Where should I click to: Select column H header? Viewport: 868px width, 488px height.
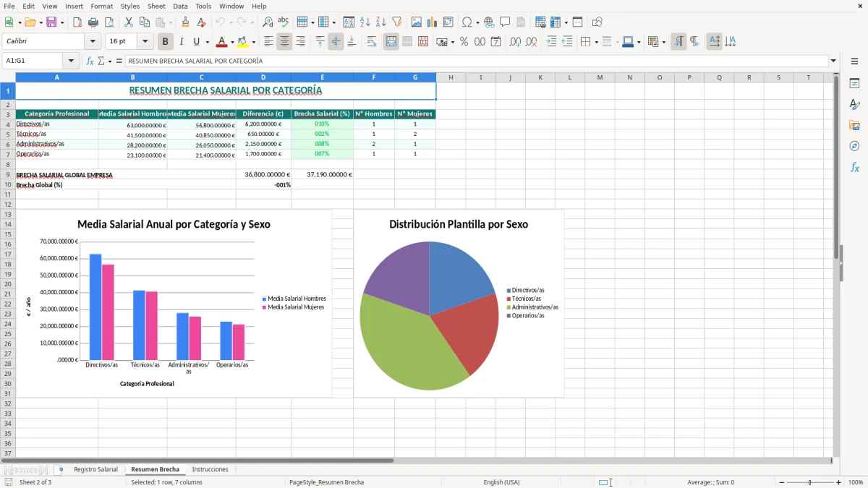click(x=451, y=77)
